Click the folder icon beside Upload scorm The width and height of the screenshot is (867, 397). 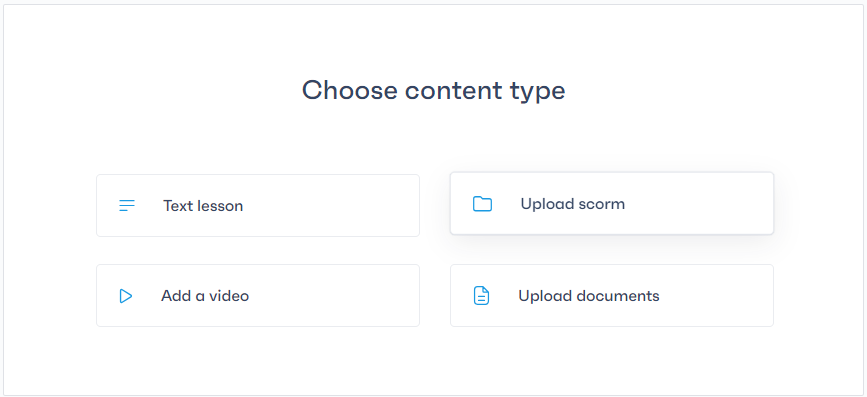pyautogui.click(x=482, y=204)
